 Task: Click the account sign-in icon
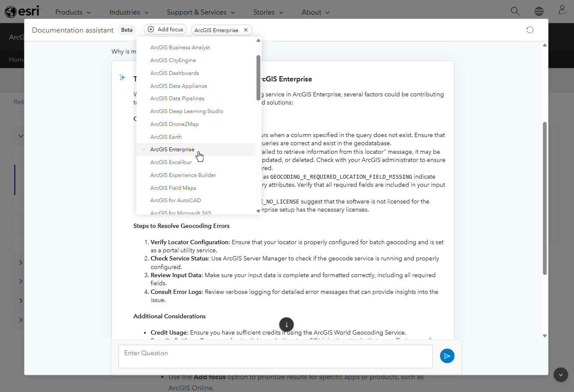pos(562,11)
